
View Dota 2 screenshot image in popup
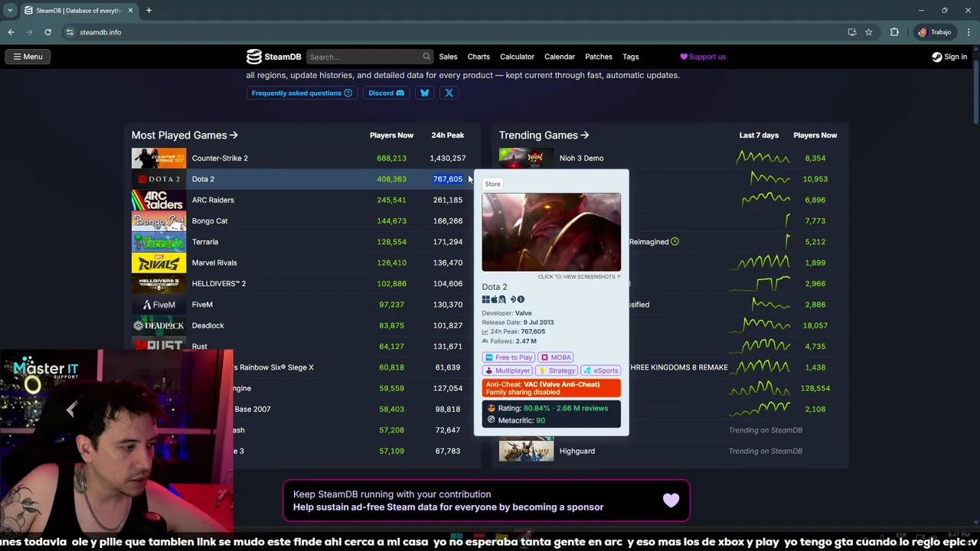click(x=551, y=232)
